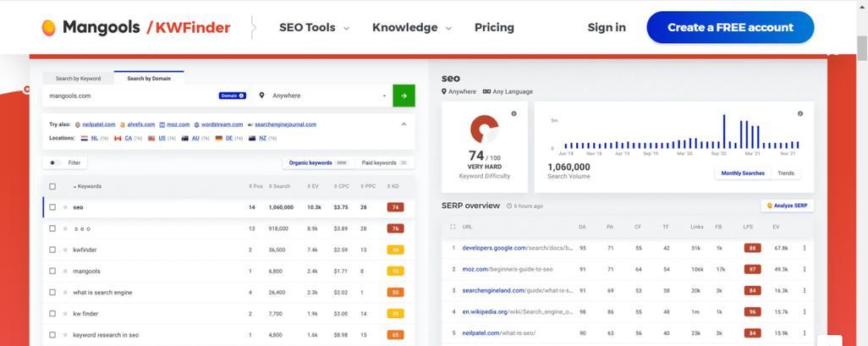Click the Mangools orange logo icon
Viewport: 868px width, 346px height.
tap(49, 28)
